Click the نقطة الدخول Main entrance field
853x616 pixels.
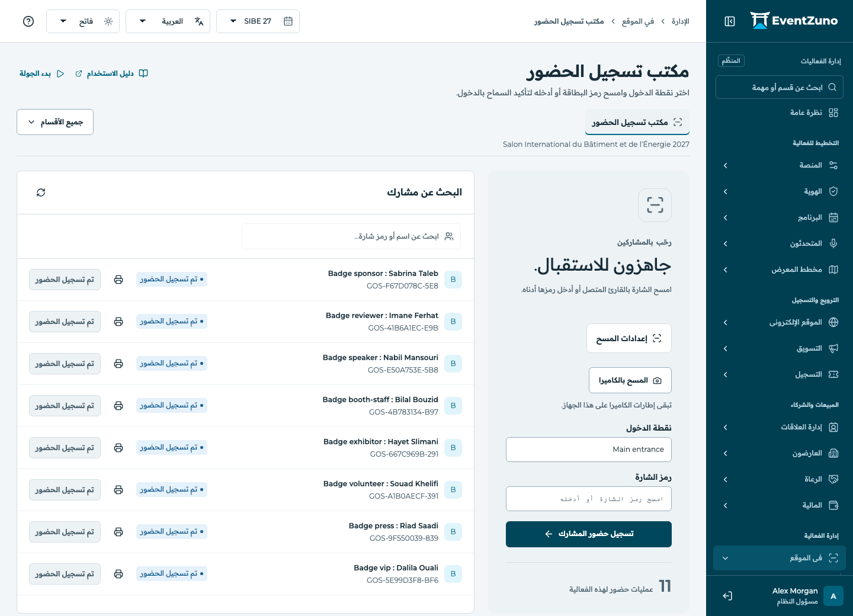pyautogui.click(x=589, y=450)
